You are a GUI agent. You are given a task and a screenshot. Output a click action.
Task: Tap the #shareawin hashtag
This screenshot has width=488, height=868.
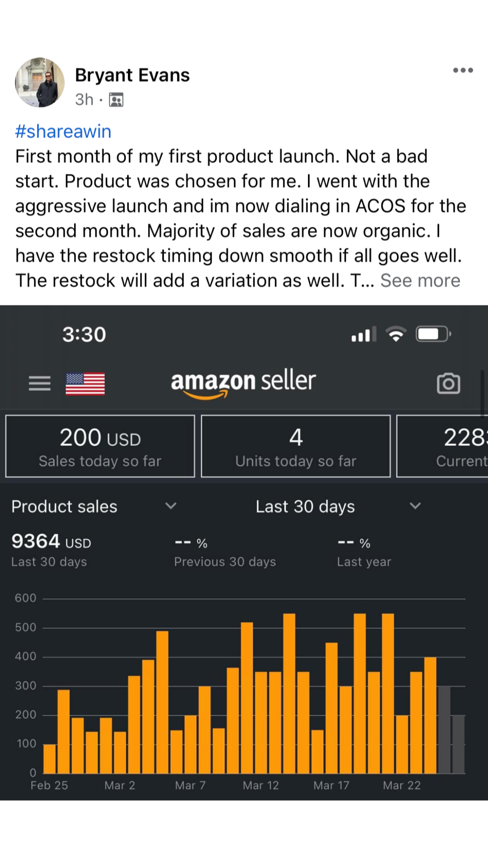point(63,131)
